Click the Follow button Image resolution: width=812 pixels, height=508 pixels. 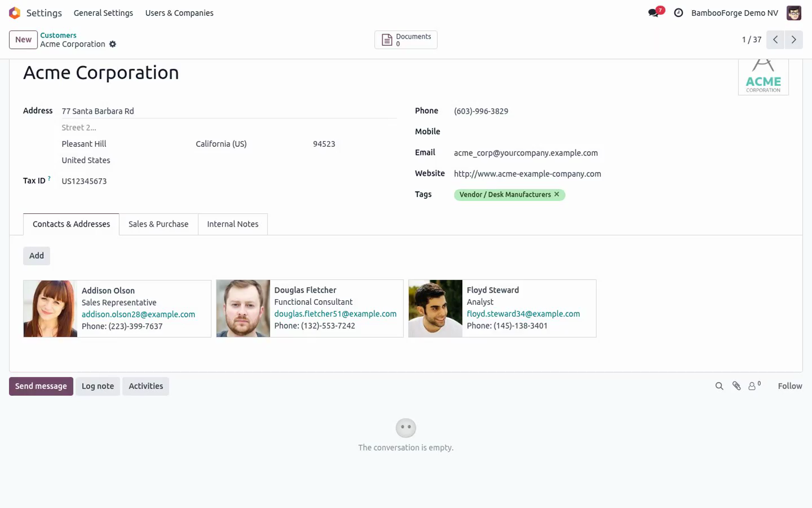(790, 386)
